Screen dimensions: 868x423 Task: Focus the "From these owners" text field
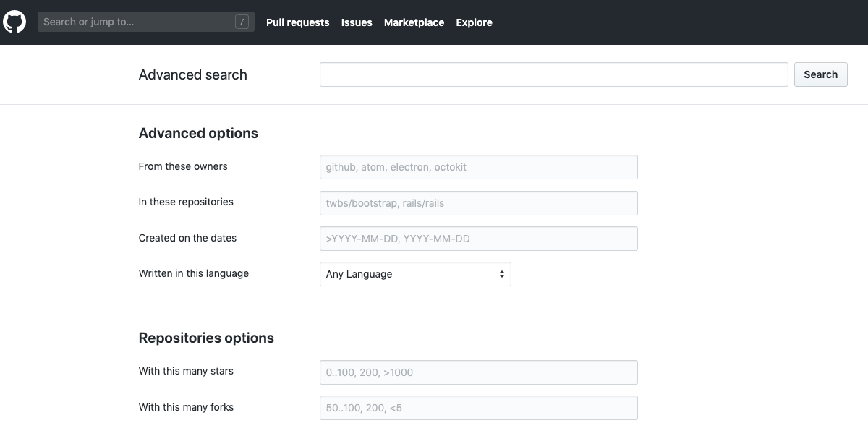(x=478, y=167)
